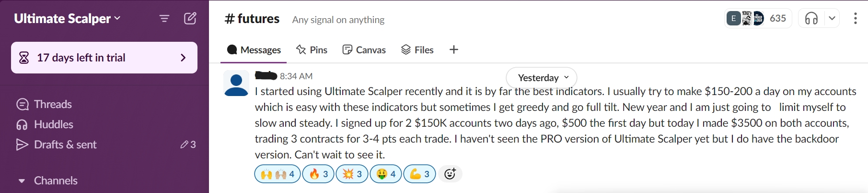
Task: Click the hourglass trial icon
Action: [24, 58]
